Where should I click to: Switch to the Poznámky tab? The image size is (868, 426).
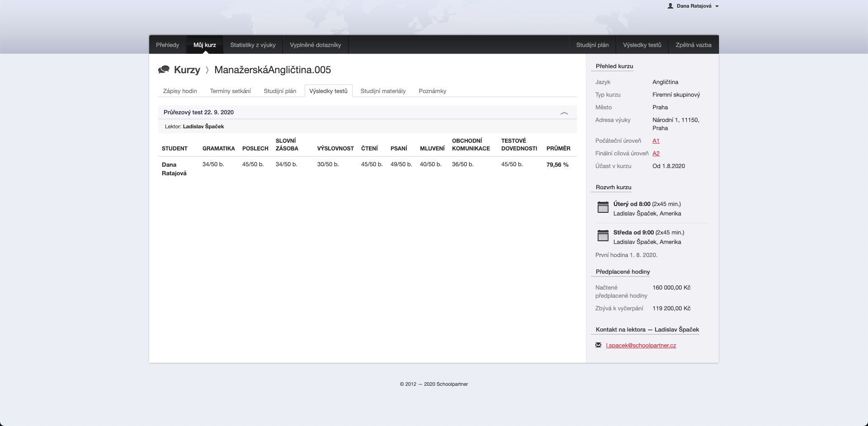point(432,91)
